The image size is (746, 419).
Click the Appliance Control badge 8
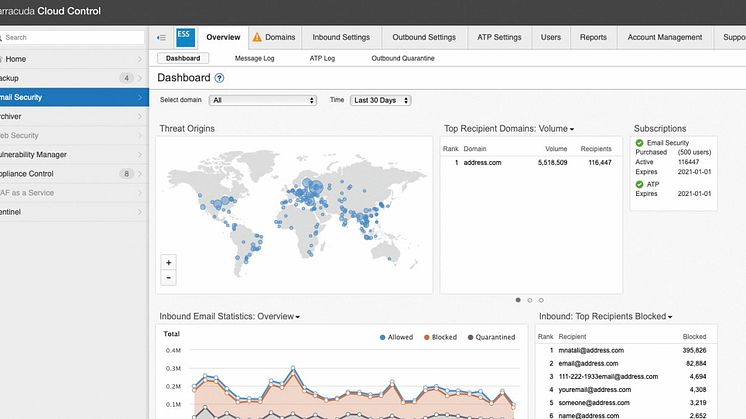click(x=126, y=174)
